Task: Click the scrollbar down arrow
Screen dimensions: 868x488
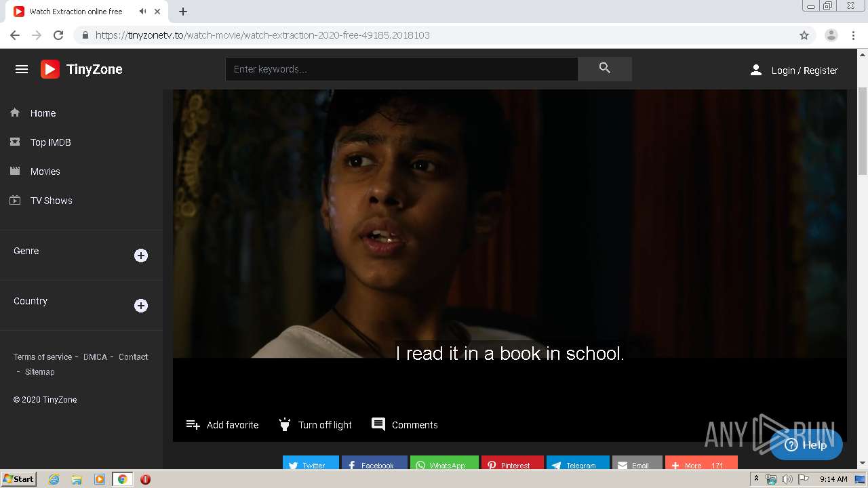Action: coord(863,464)
